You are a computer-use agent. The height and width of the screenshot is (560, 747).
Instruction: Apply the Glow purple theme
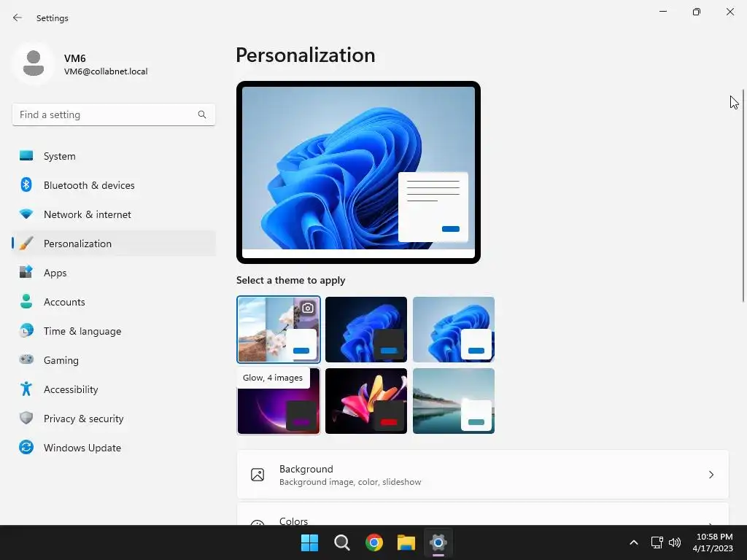coord(278,401)
